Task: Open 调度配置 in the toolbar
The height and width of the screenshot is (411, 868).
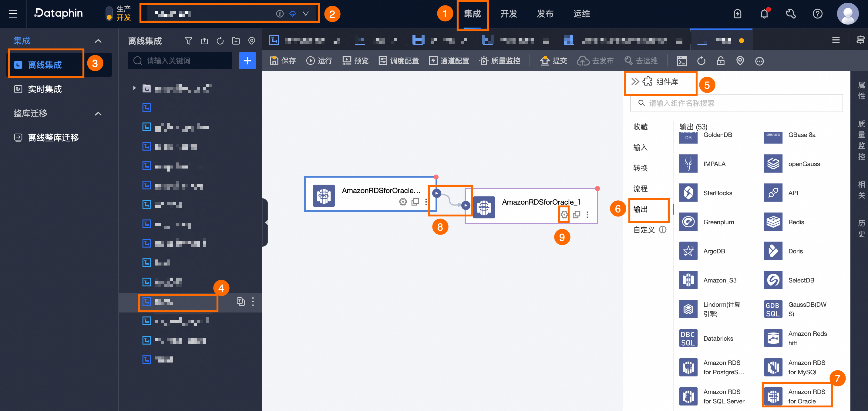Action: pos(399,61)
